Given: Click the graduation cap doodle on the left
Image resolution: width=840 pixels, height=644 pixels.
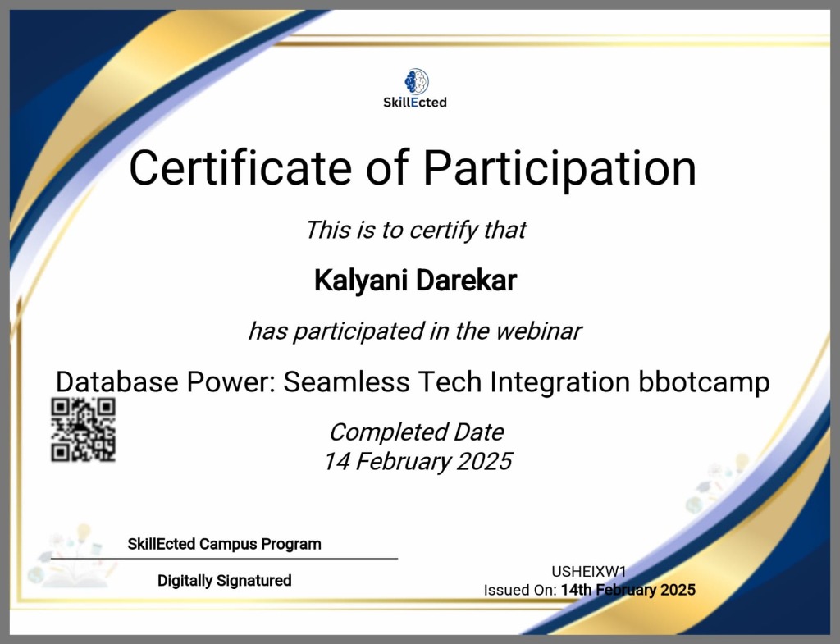Looking at the screenshot, I should click(x=45, y=557).
